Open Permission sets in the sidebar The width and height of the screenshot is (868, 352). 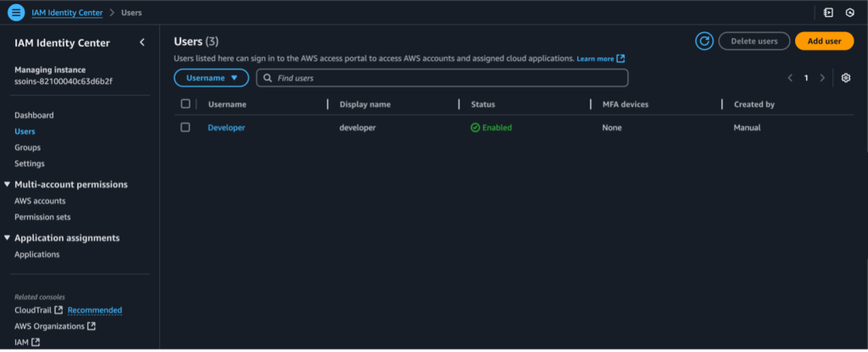[x=42, y=217]
